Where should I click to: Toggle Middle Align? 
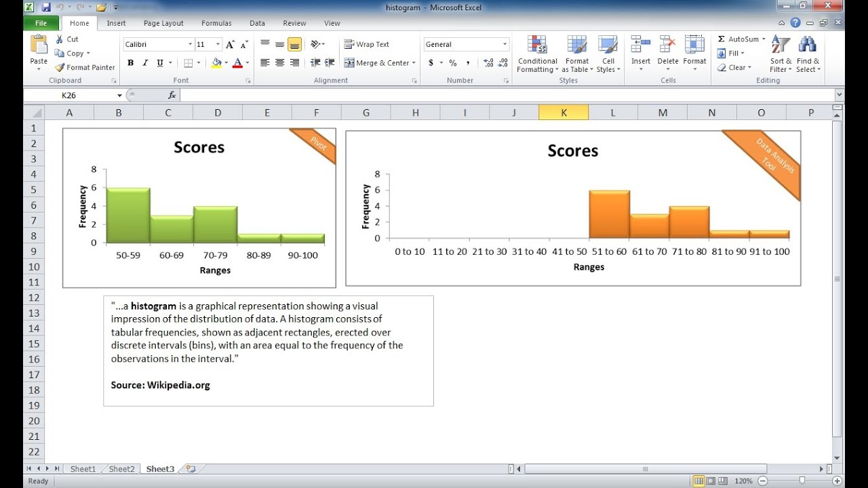tap(279, 45)
